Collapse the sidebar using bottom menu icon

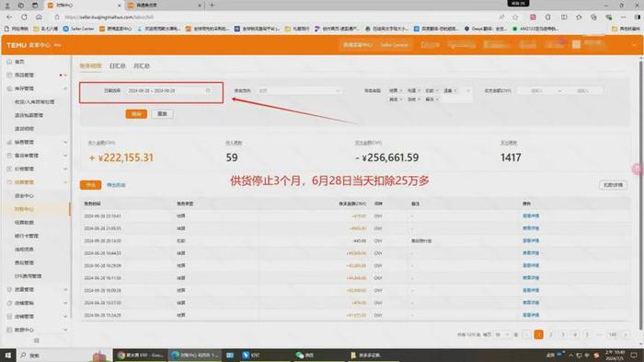click(x=36, y=341)
